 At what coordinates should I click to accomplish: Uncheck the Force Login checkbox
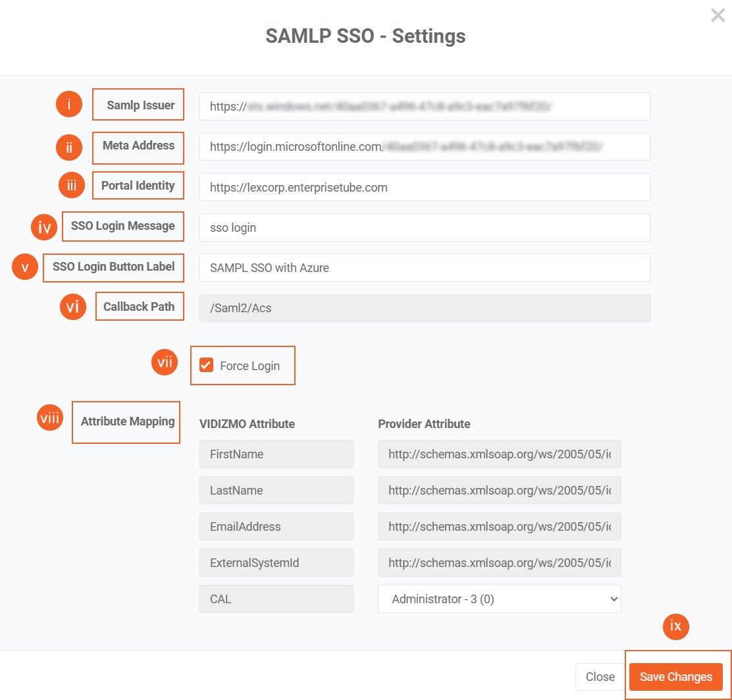click(207, 365)
